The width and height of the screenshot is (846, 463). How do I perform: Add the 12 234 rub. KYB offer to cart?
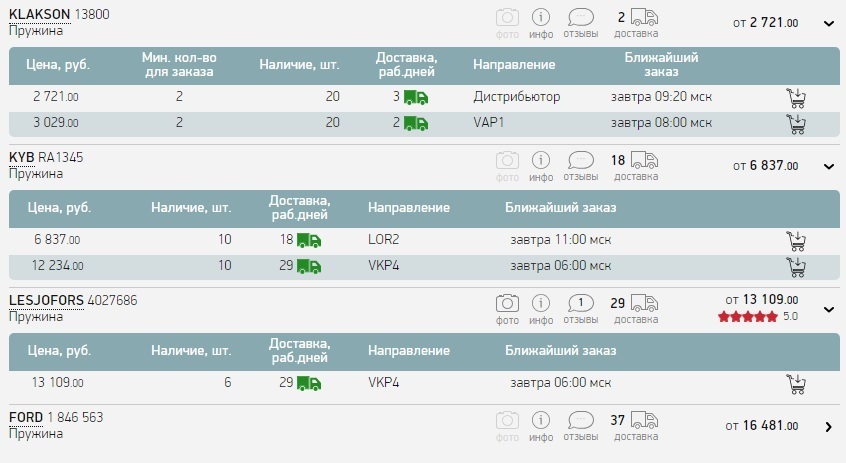[x=796, y=266]
